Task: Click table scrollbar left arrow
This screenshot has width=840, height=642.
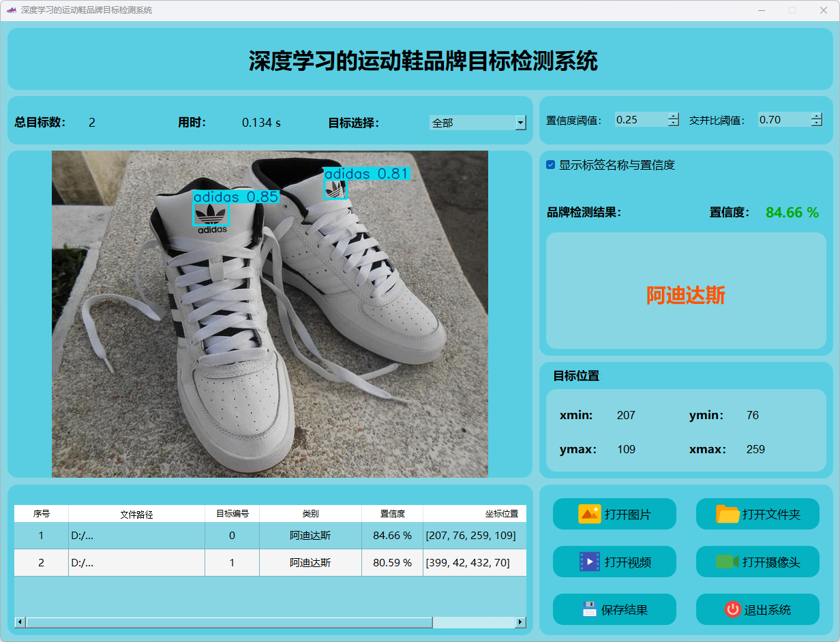Action: coord(20,622)
